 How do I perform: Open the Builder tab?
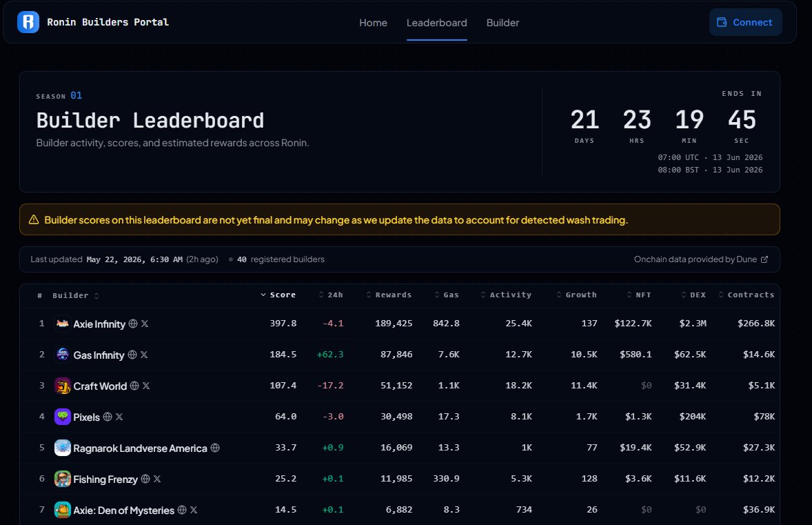pos(503,23)
